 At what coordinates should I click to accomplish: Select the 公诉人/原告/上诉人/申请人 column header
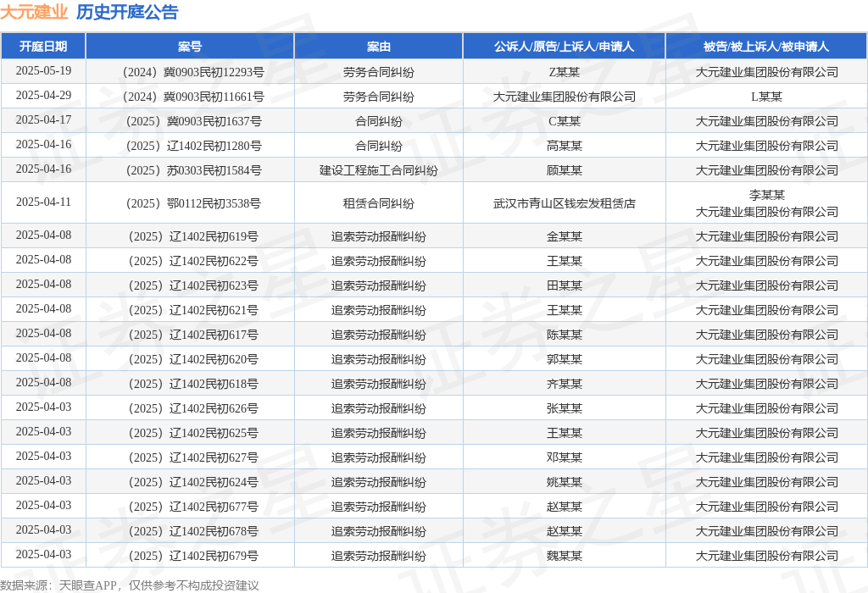(x=564, y=47)
